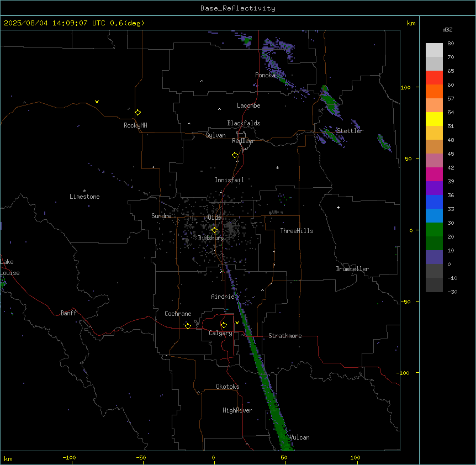476x465 pixels.
Task: Click the yellow diamond marker above RockyMH
Action: 138,112
